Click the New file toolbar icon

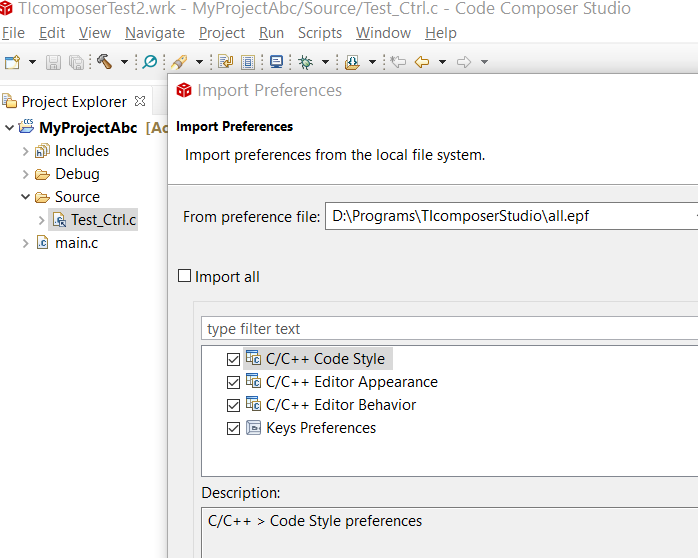[x=12, y=62]
